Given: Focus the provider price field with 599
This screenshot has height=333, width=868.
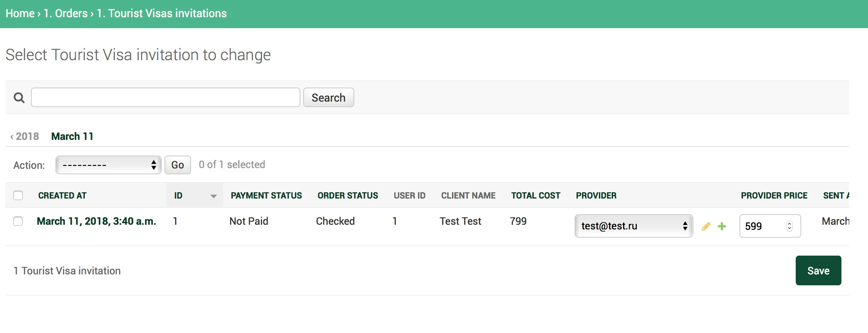Looking at the screenshot, I should pyautogui.click(x=770, y=226).
